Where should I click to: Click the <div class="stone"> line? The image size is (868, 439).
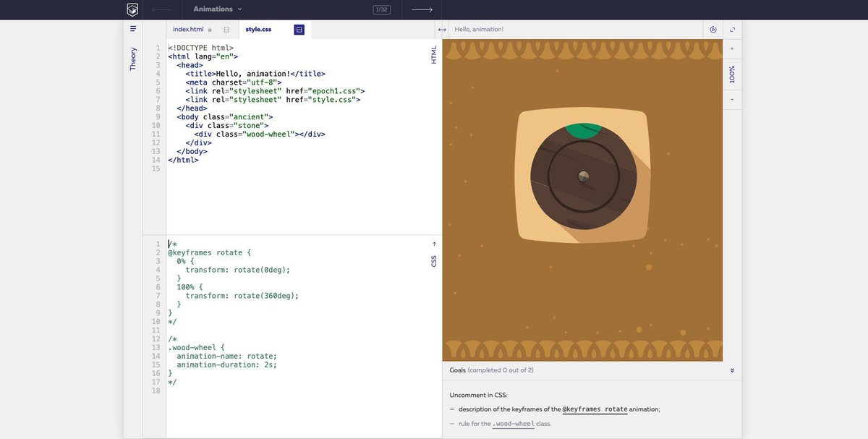(226, 125)
